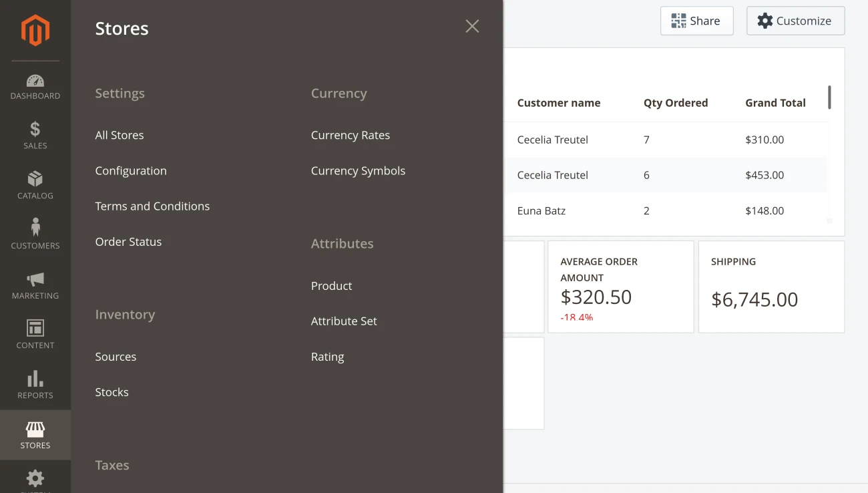Go to Terms and Conditions
The width and height of the screenshot is (868, 493).
click(152, 206)
